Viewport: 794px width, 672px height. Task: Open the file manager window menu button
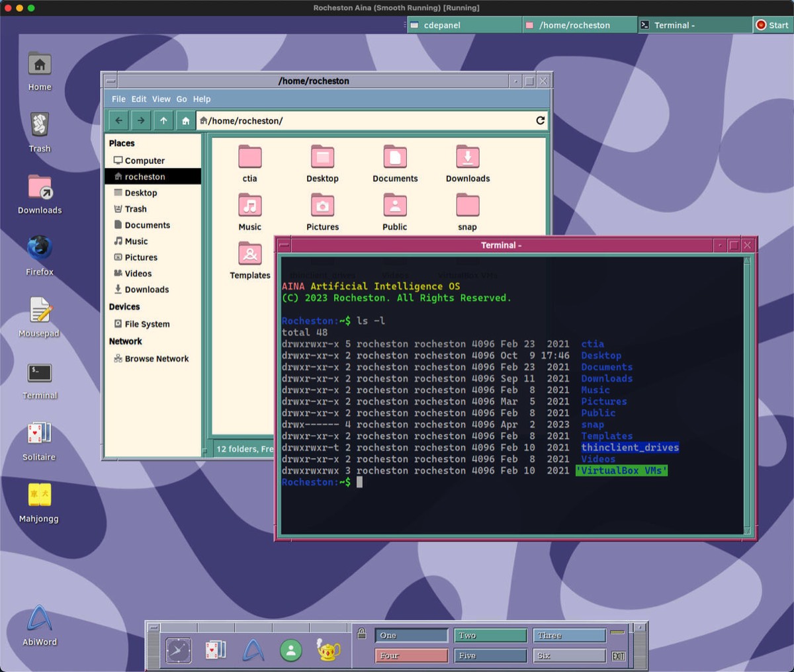click(110, 81)
